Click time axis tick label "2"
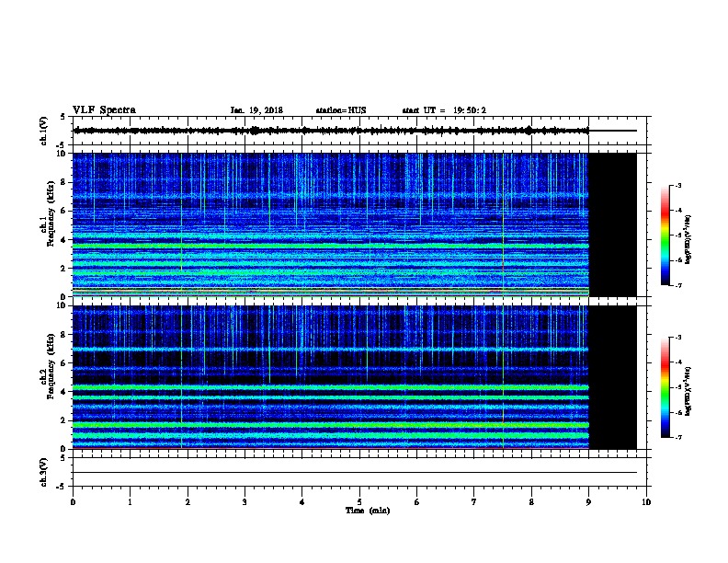Screen dimensions: 728x563 click(188, 501)
